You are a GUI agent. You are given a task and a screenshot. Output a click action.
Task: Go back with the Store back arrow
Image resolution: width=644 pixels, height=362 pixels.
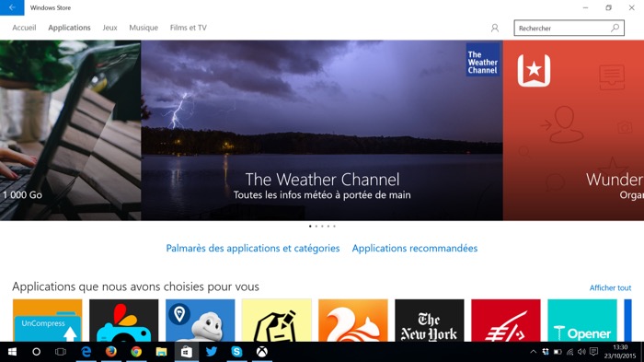tap(12, 7)
